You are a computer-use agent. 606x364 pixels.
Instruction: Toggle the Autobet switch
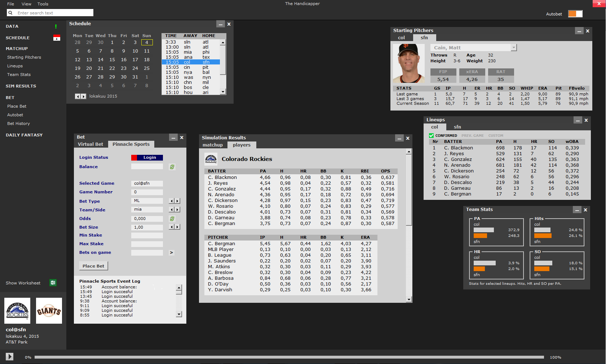click(x=575, y=14)
